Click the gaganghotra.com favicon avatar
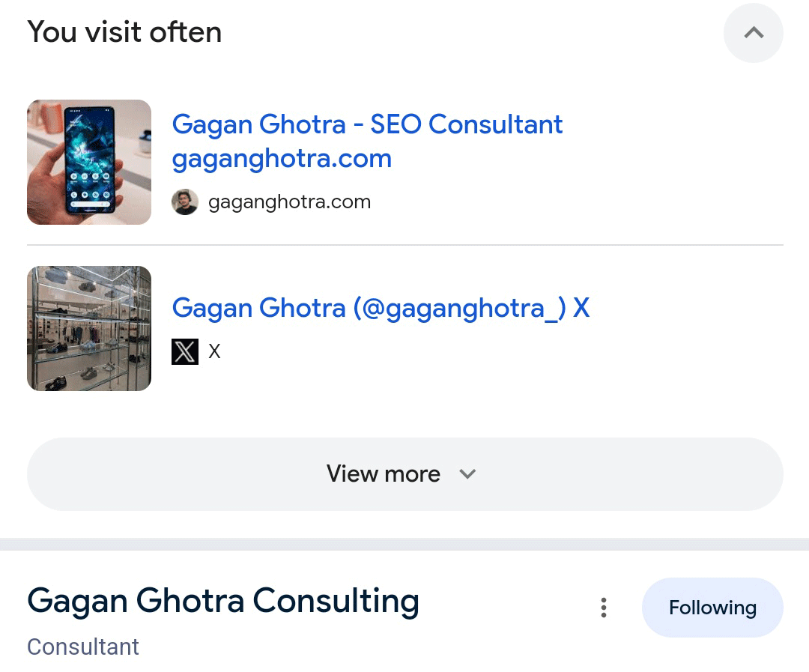The image size is (809, 672). click(185, 202)
